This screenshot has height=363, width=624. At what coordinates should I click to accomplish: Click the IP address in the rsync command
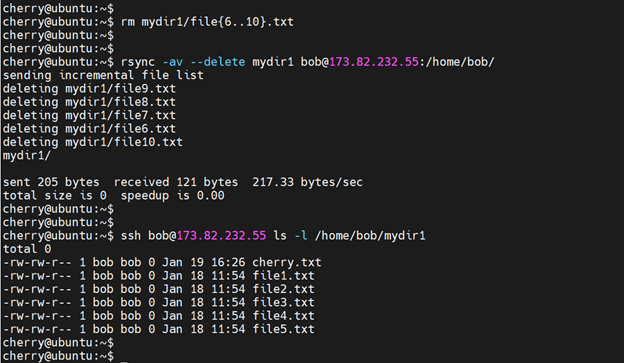tap(374, 62)
